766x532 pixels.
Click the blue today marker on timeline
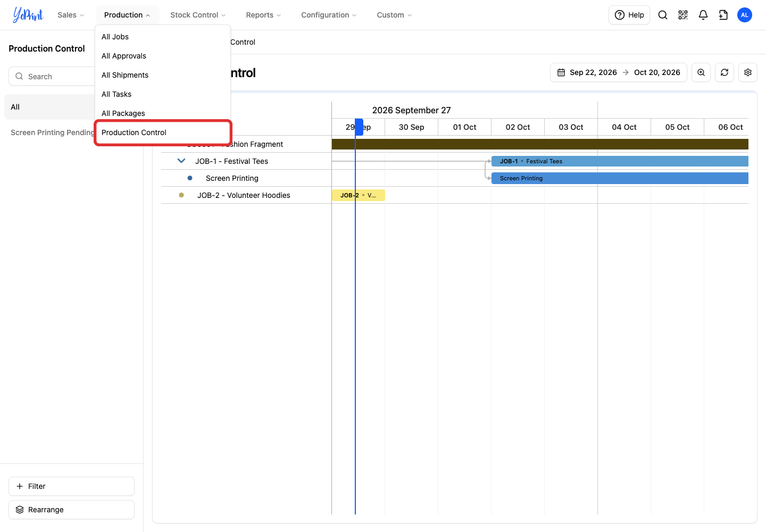pos(359,127)
